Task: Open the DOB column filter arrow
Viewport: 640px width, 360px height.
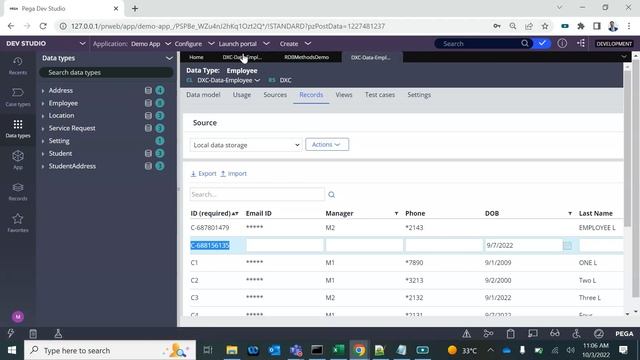Action: pyautogui.click(x=570, y=213)
